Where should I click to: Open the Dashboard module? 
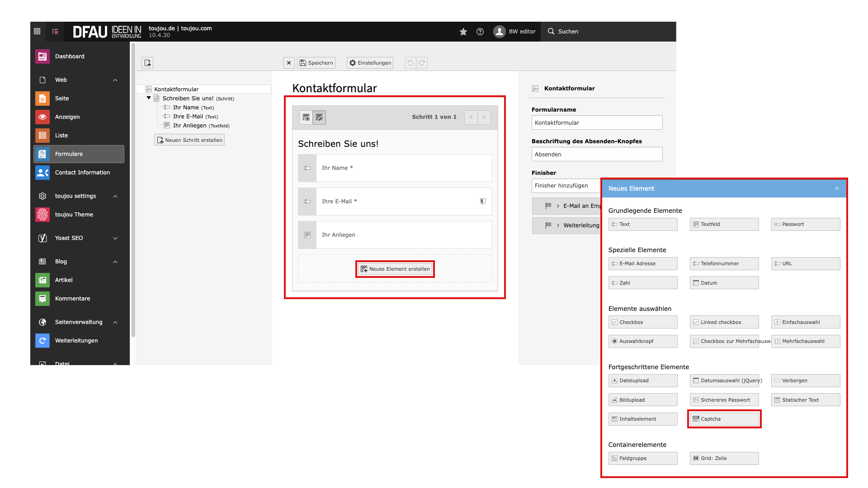(x=70, y=56)
